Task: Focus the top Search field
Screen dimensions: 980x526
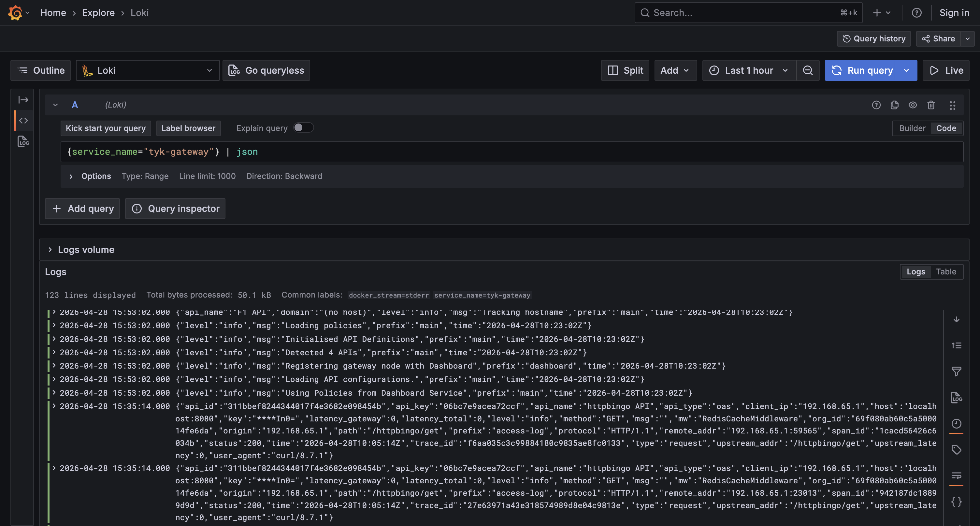Action: click(x=748, y=13)
